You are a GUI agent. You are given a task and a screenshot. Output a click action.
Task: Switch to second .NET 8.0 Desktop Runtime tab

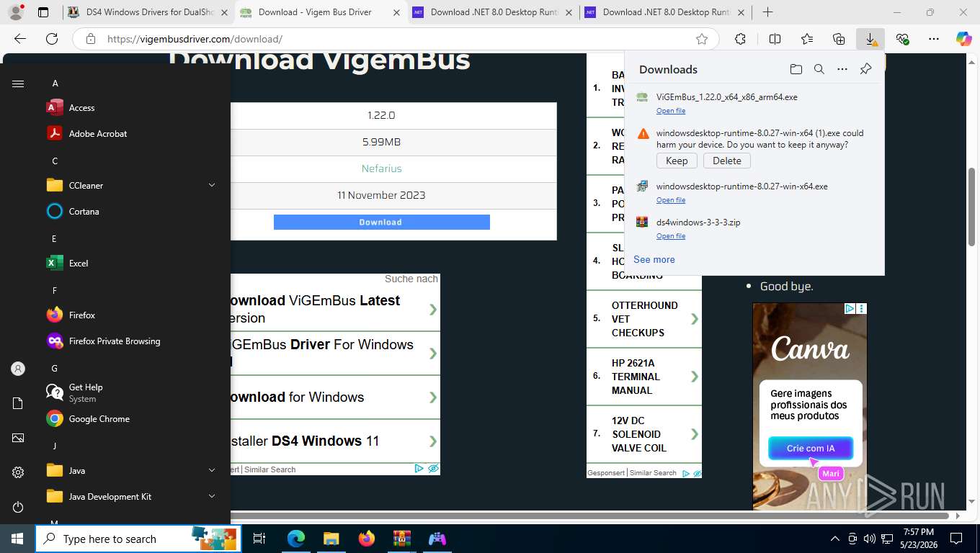665,12
